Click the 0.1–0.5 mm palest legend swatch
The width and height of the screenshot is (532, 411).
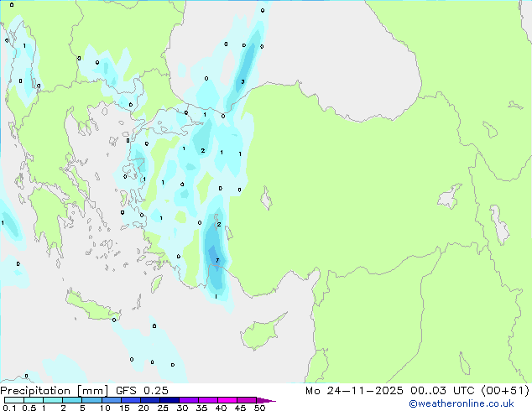(x=14, y=400)
